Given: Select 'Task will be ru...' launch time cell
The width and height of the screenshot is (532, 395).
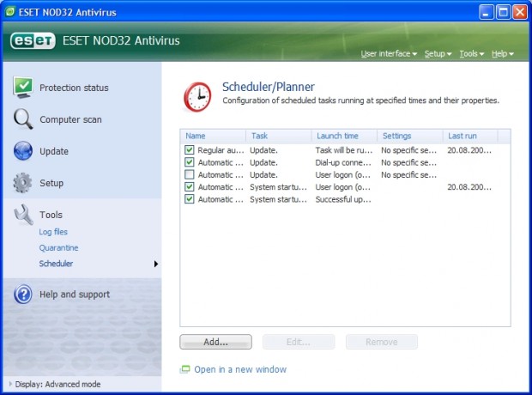Looking at the screenshot, I should [344, 150].
